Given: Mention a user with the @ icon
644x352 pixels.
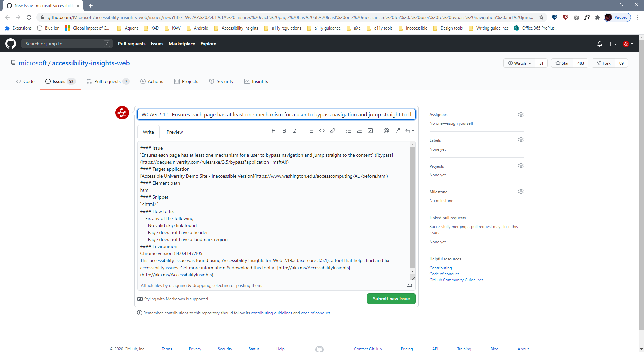Looking at the screenshot, I should tap(386, 131).
